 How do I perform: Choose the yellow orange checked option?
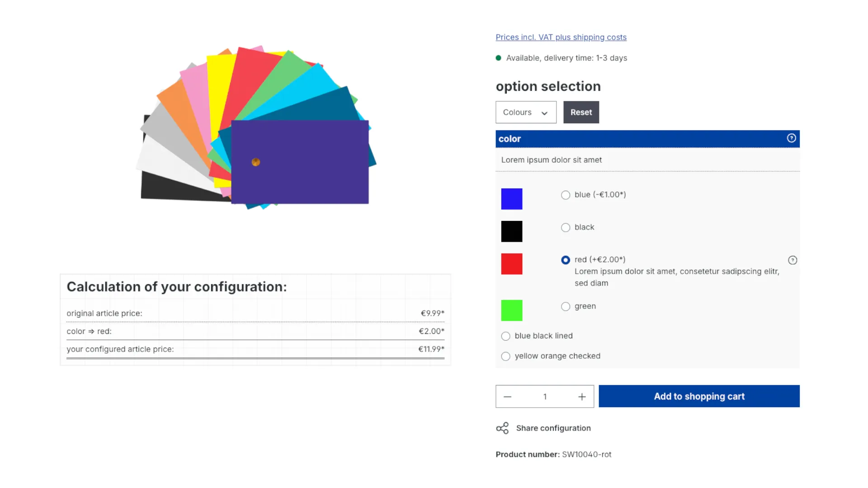pyautogui.click(x=505, y=356)
